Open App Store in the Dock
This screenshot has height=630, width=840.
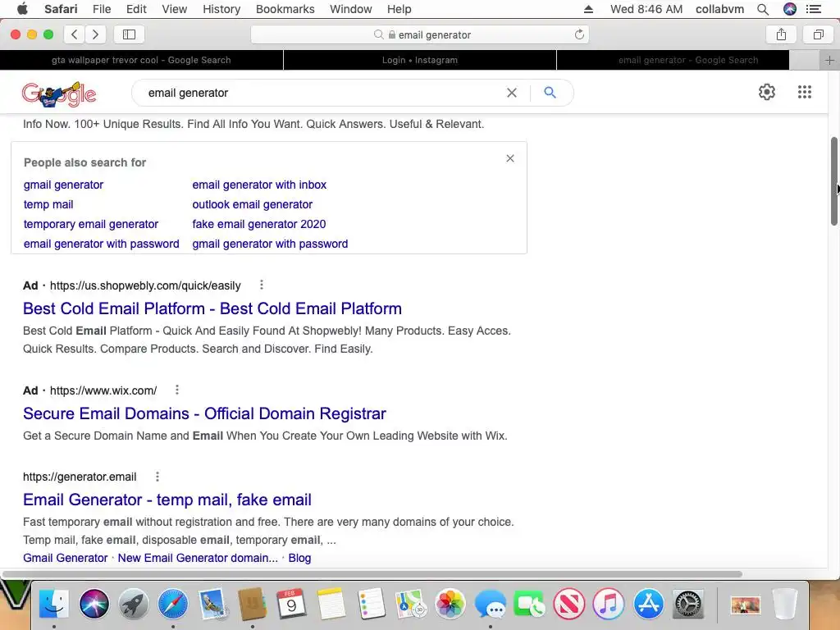[x=648, y=604]
